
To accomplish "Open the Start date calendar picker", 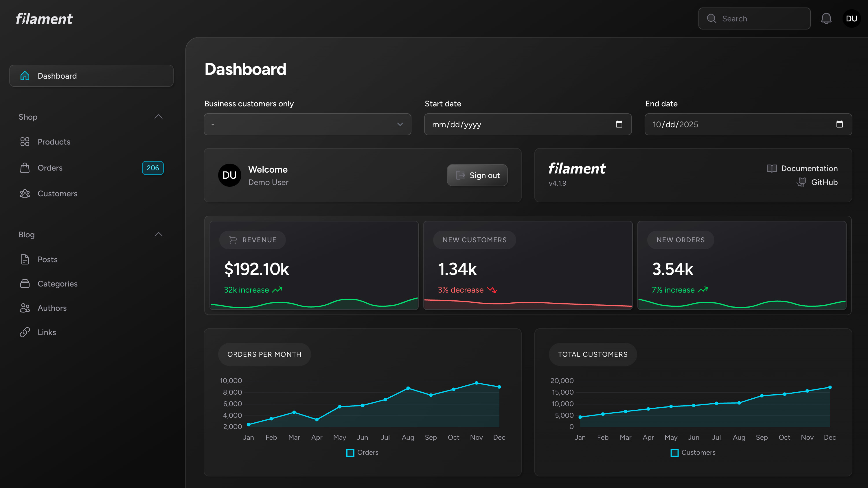I will [619, 124].
